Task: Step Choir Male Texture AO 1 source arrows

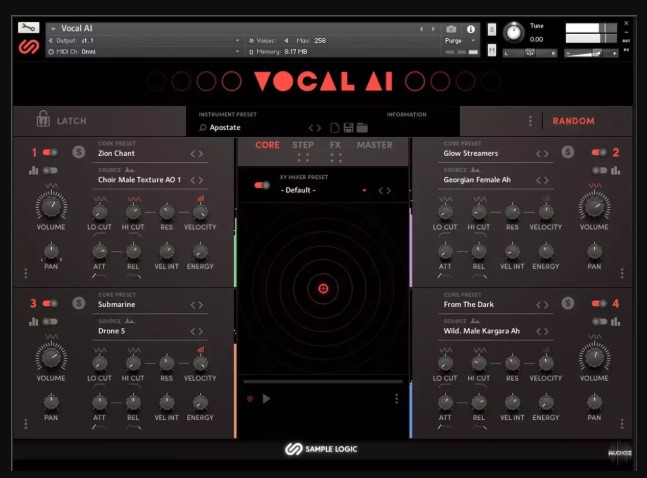Action: click(197, 180)
